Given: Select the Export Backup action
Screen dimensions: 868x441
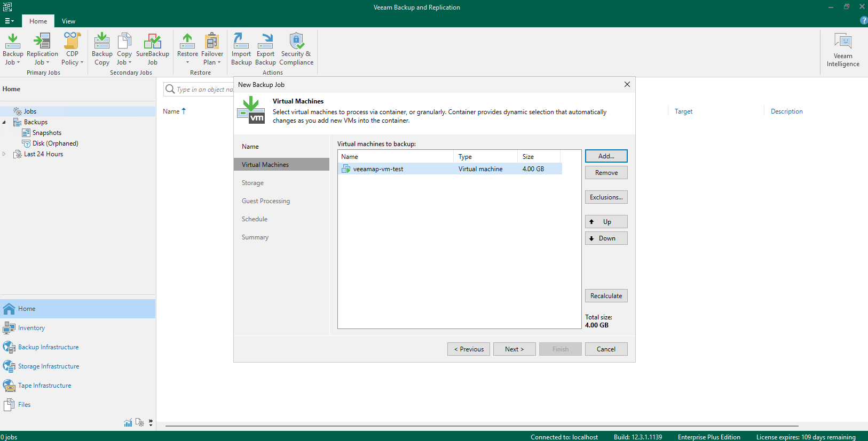Looking at the screenshot, I should coord(265,49).
